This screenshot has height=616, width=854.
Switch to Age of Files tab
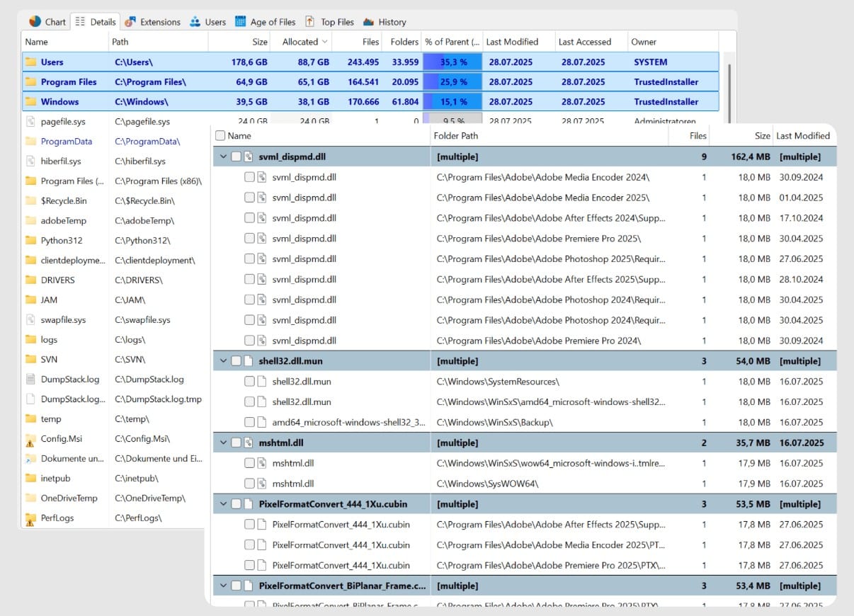click(266, 22)
